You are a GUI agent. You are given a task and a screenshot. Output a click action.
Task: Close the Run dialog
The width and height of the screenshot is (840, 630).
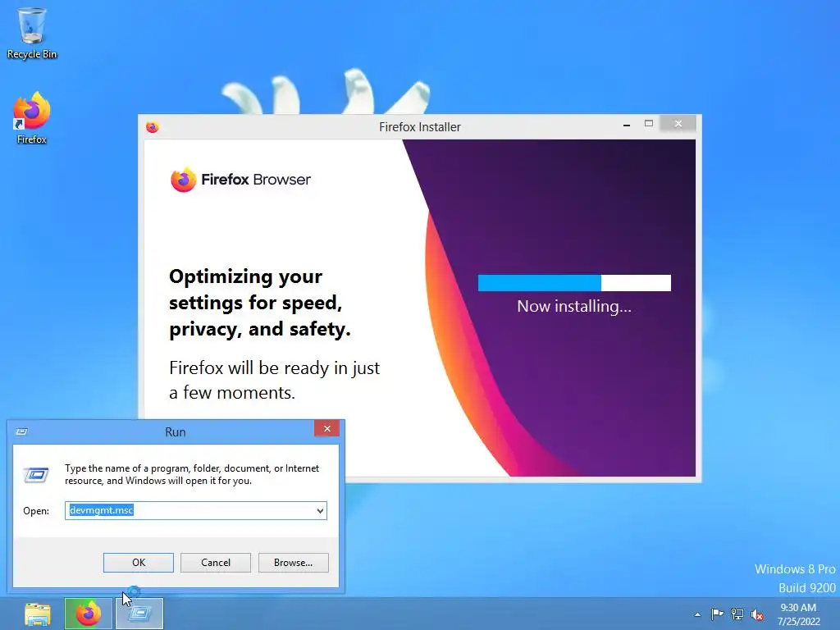(x=326, y=428)
